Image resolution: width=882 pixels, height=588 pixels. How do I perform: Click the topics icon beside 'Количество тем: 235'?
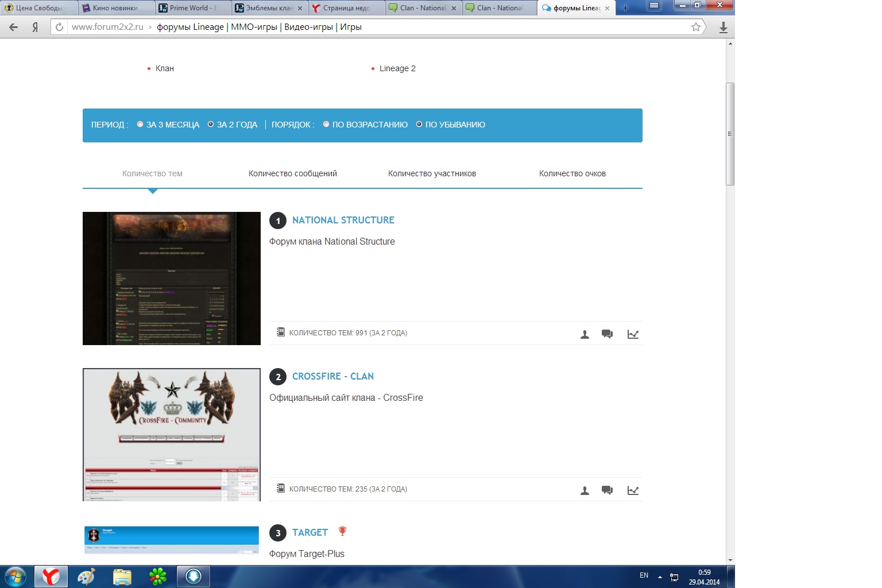(281, 488)
